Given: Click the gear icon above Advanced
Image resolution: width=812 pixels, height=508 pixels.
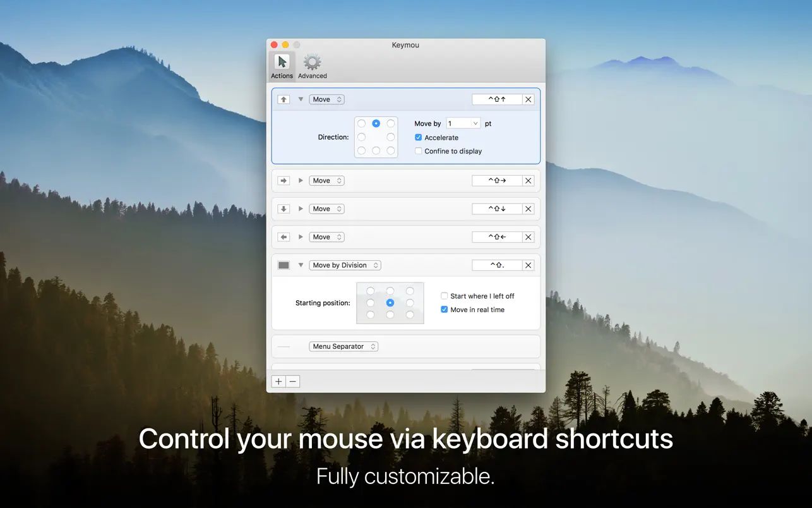Looking at the screenshot, I should (311, 61).
